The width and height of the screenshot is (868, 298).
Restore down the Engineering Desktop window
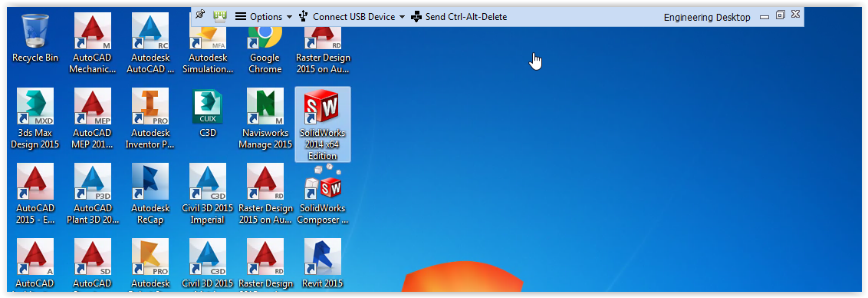click(781, 15)
